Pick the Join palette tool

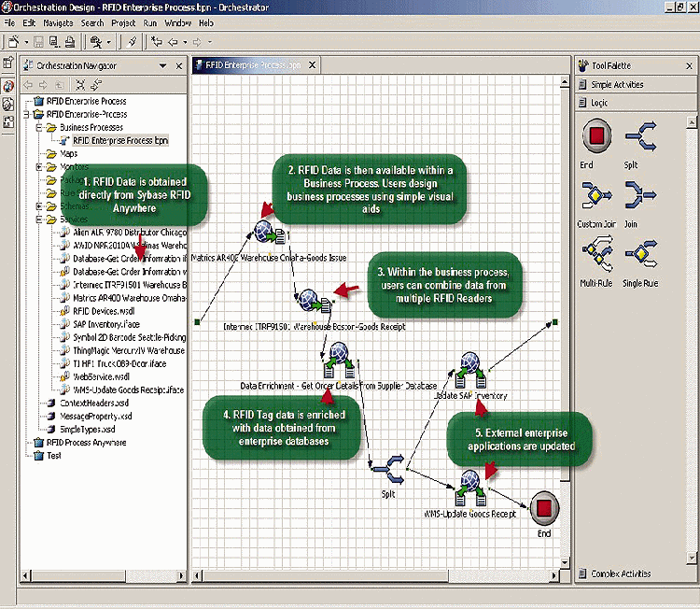[x=640, y=195]
